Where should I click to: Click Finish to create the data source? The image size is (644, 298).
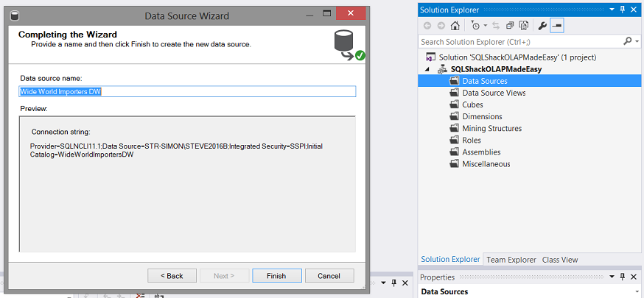coord(276,276)
